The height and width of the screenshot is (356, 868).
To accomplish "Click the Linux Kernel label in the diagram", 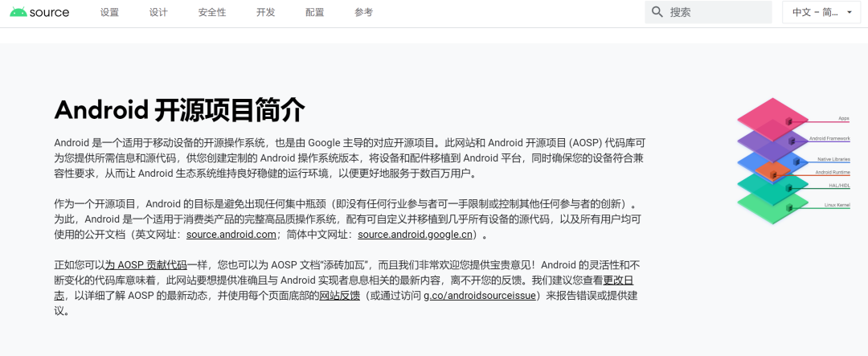I will pyautogui.click(x=837, y=205).
